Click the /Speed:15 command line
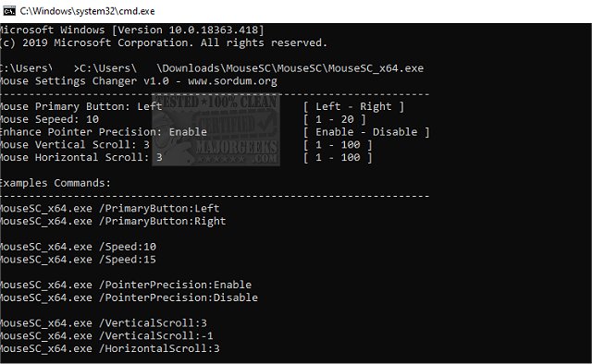The image size is (592, 364). point(78,260)
